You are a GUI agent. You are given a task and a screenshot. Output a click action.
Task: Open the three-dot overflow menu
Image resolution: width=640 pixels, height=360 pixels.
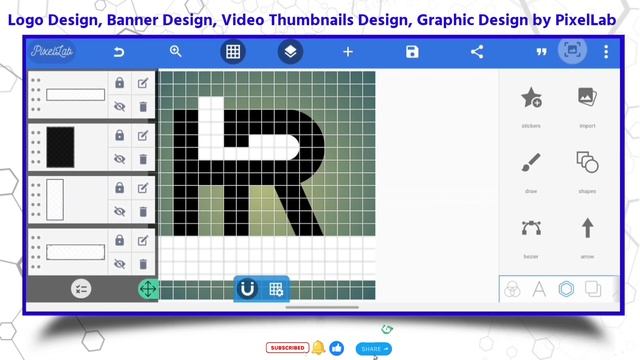pyautogui.click(x=606, y=52)
